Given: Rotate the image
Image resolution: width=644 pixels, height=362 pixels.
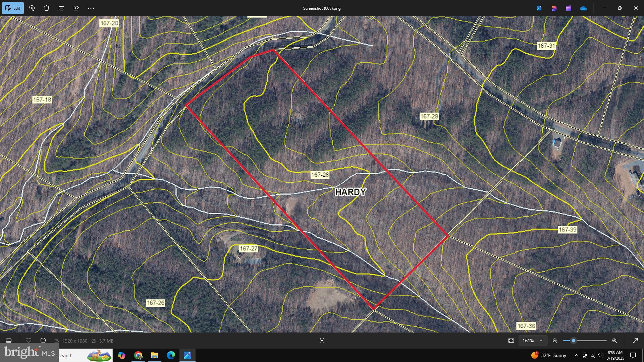Looking at the screenshot, I should (x=32, y=8).
